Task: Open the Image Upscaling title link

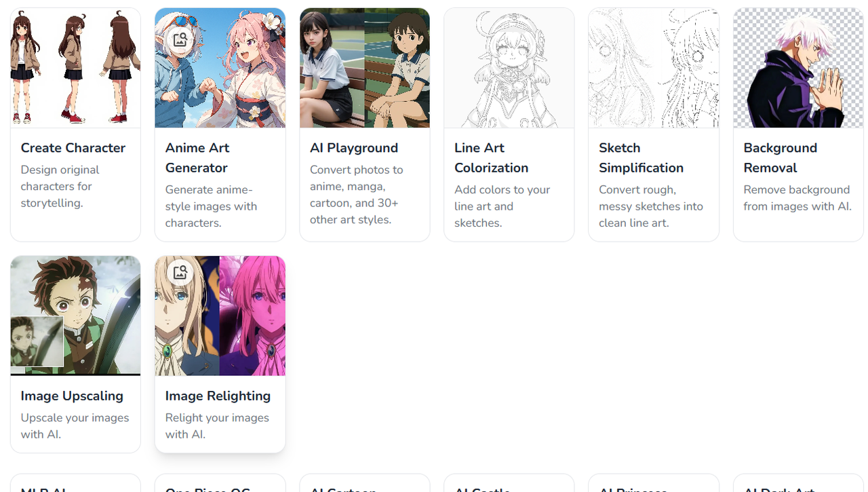Action: (x=72, y=396)
